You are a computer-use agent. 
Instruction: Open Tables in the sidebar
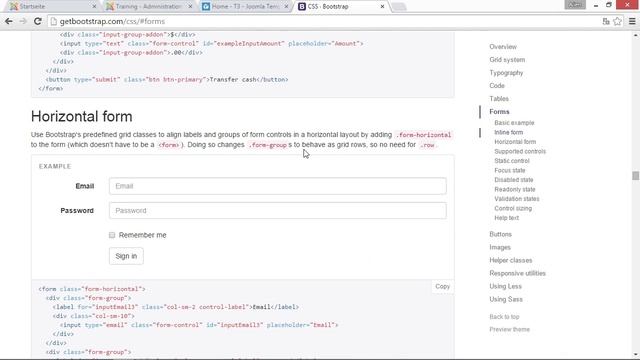[x=499, y=99]
